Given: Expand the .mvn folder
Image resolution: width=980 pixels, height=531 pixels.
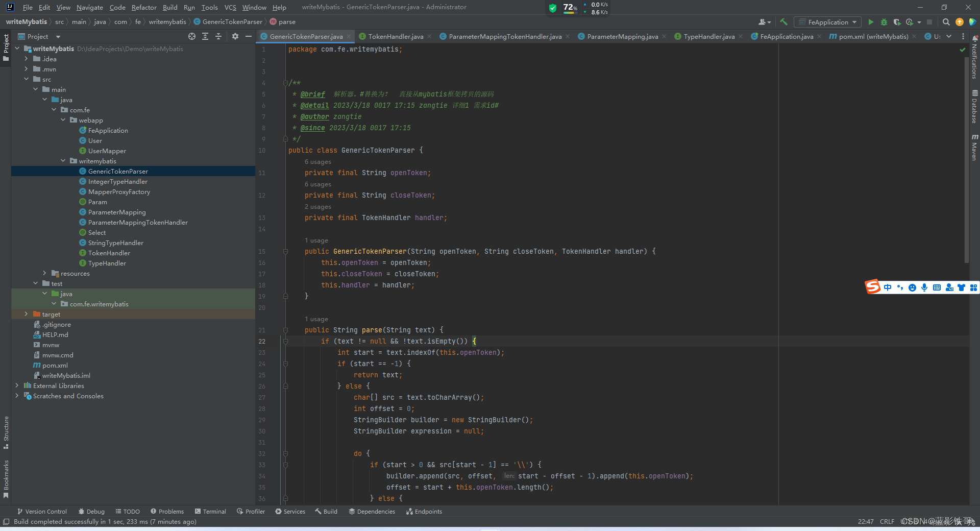Looking at the screenshot, I should click(27, 69).
